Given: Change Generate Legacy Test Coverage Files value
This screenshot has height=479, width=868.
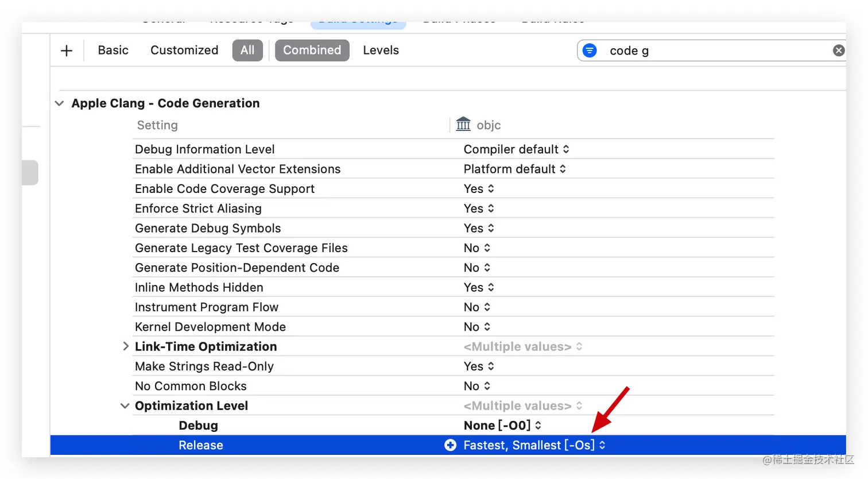Looking at the screenshot, I should (477, 248).
